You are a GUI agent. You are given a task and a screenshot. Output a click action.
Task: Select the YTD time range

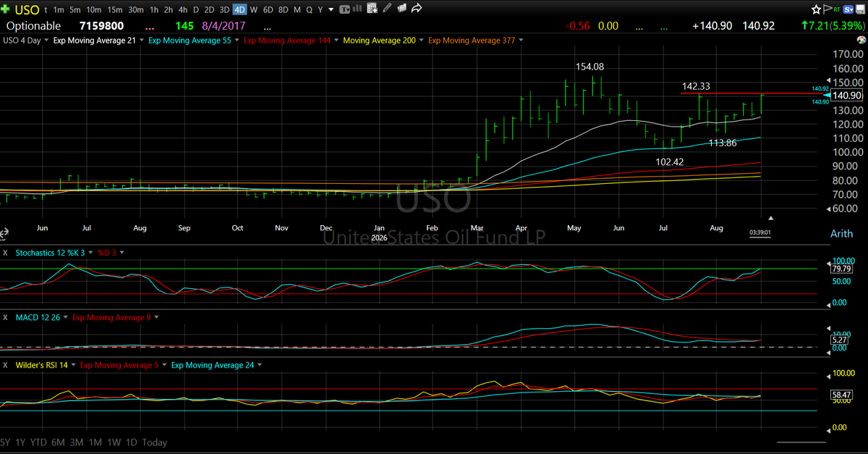pos(40,442)
